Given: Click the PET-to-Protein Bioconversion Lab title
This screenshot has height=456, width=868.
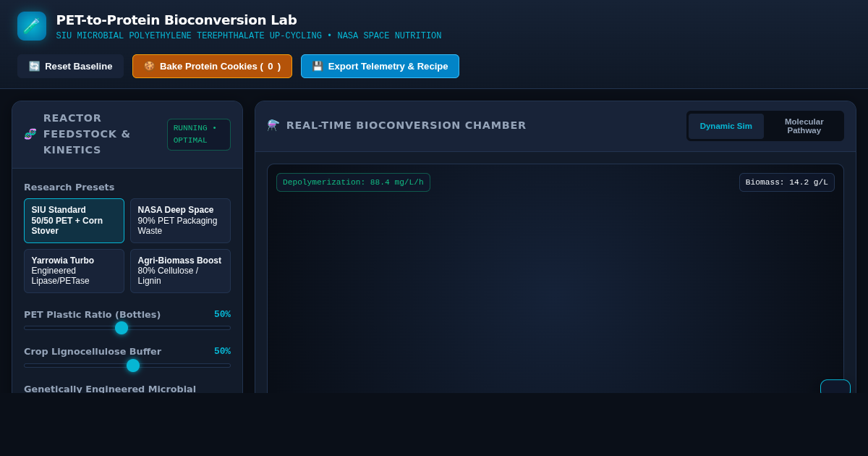Looking at the screenshot, I should click(176, 20).
